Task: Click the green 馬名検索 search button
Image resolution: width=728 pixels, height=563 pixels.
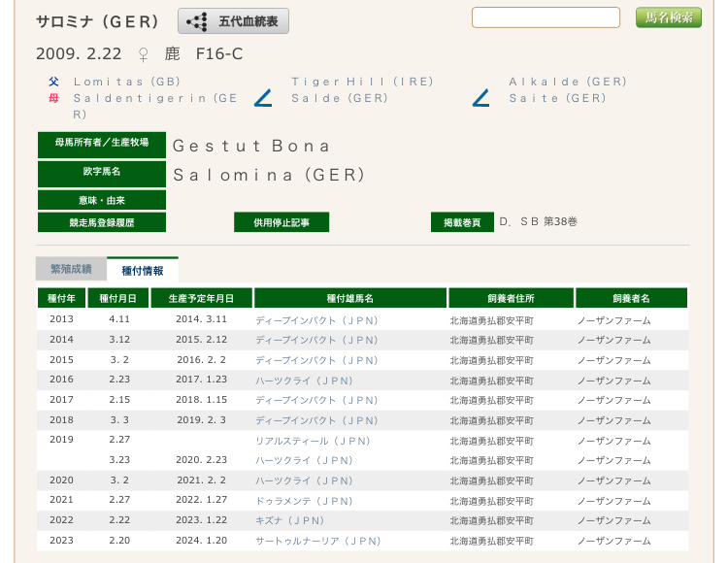Action: 668,17
